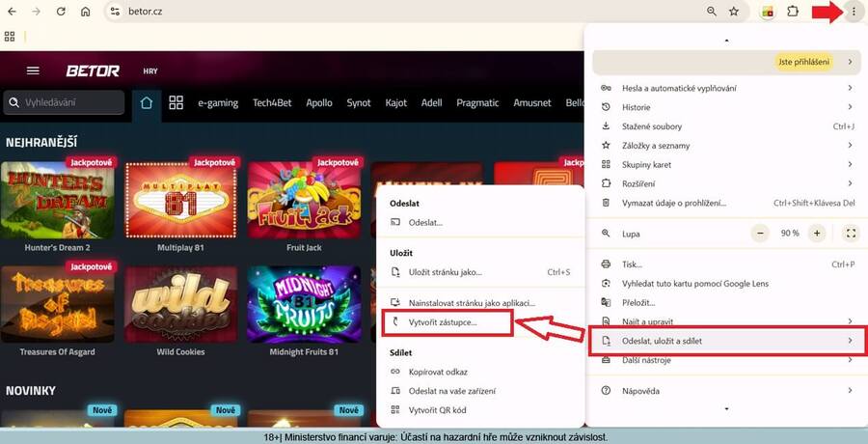Choose Tisk... from the menu

(x=726, y=264)
